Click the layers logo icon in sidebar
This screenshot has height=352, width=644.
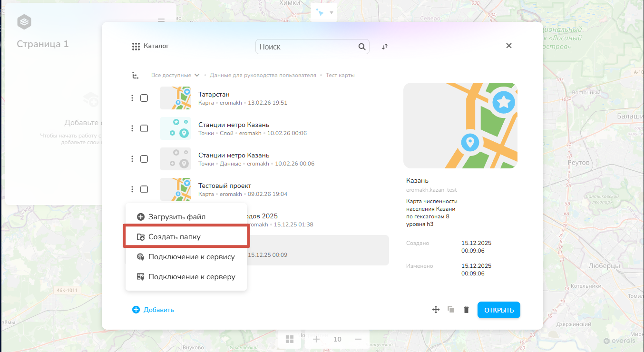pos(24,22)
